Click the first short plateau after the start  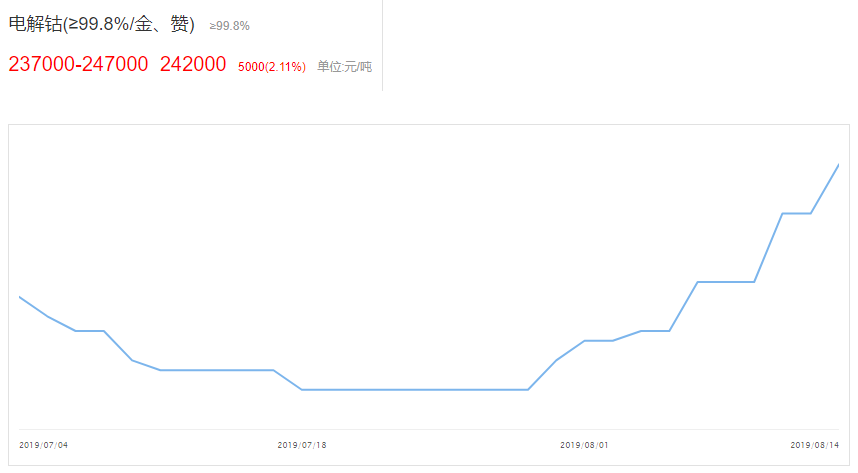(x=90, y=331)
